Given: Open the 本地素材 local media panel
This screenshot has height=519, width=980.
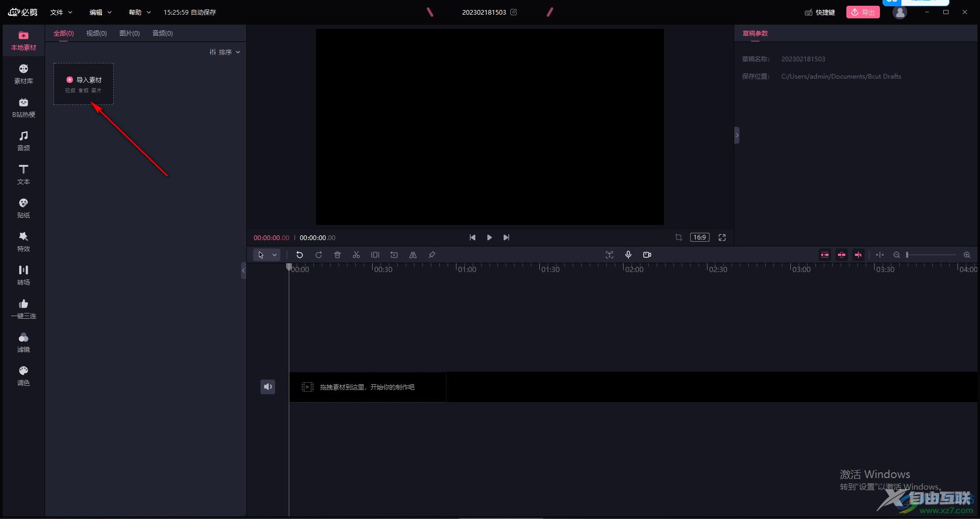Looking at the screenshot, I should click(x=24, y=40).
